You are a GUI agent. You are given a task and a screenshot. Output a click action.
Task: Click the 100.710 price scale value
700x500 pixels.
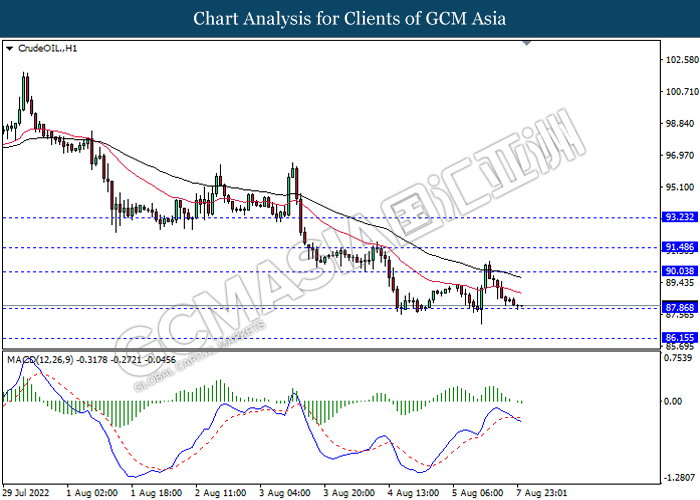click(682, 92)
